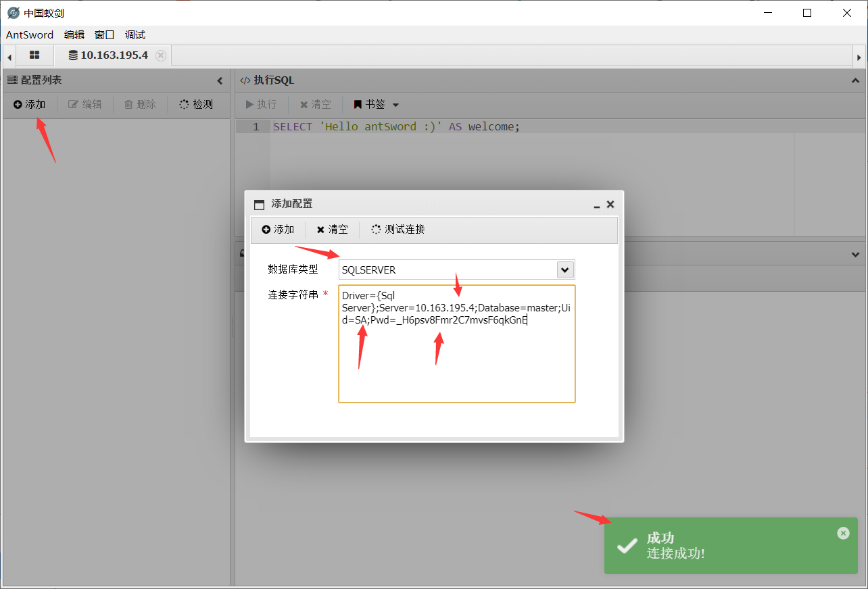Click into the 连接字符串 text area
Image resolution: width=868 pixels, height=589 pixels.
(457, 344)
